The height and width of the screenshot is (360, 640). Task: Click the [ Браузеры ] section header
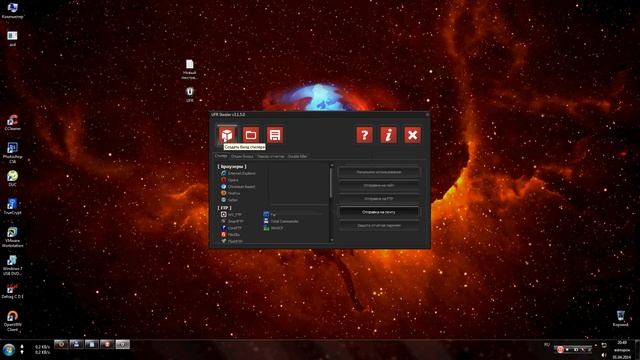232,167
